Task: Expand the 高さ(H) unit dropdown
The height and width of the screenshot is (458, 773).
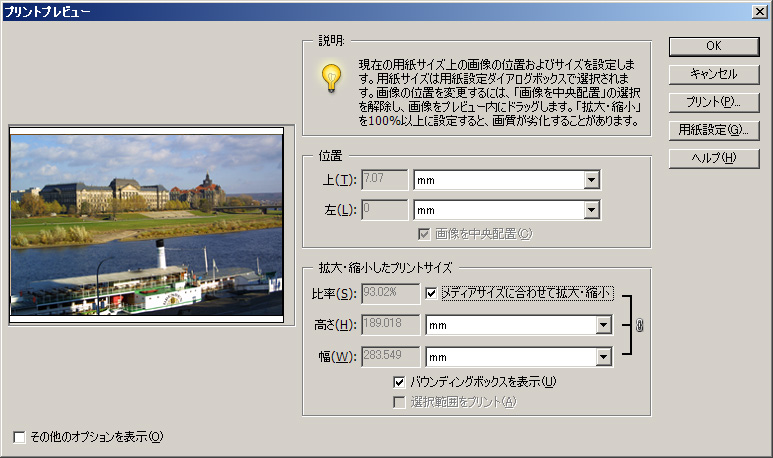Action: coord(603,325)
